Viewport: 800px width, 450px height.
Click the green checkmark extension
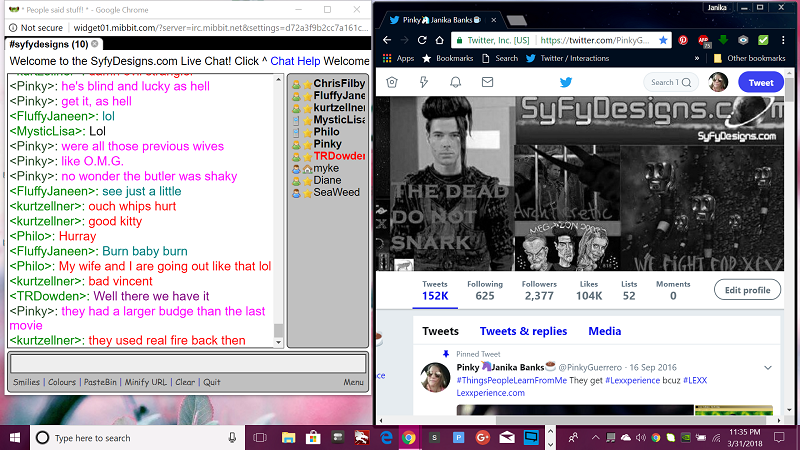point(763,40)
